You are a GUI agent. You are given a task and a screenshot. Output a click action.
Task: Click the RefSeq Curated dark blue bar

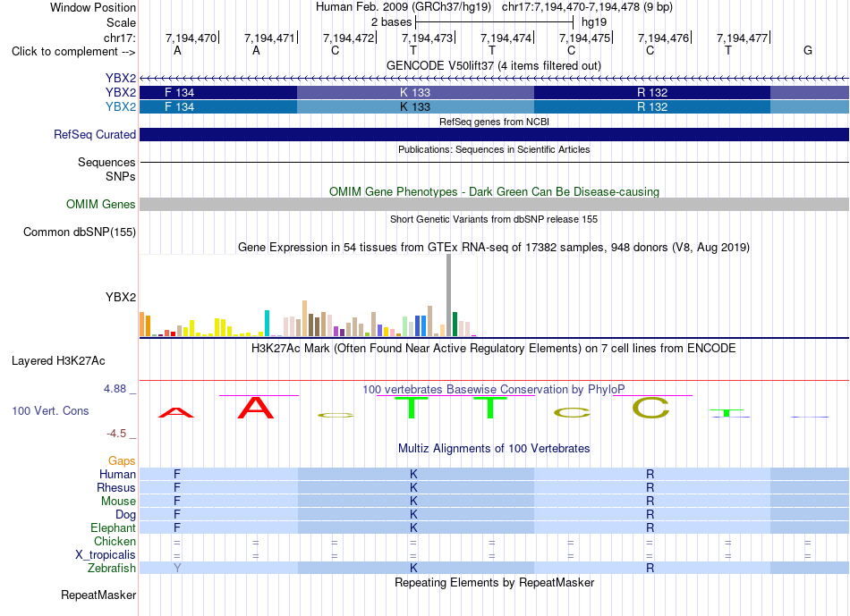click(495, 134)
